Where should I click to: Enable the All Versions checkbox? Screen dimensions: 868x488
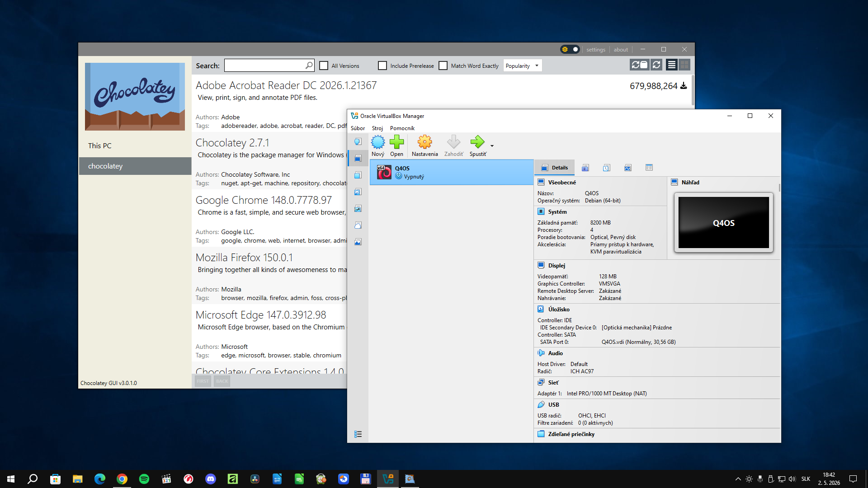[x=324, y=66]
